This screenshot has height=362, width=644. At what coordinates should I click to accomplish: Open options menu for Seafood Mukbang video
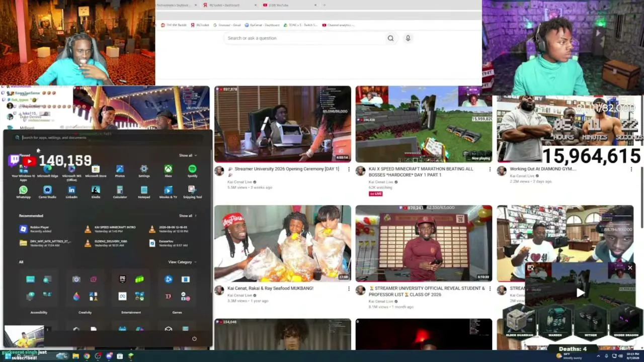point(349,289)
